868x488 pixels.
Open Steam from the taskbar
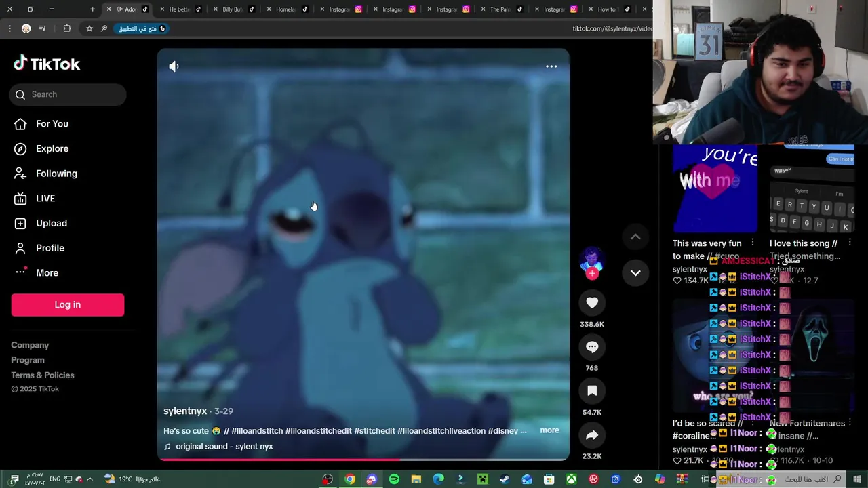(x=505, y=479)
